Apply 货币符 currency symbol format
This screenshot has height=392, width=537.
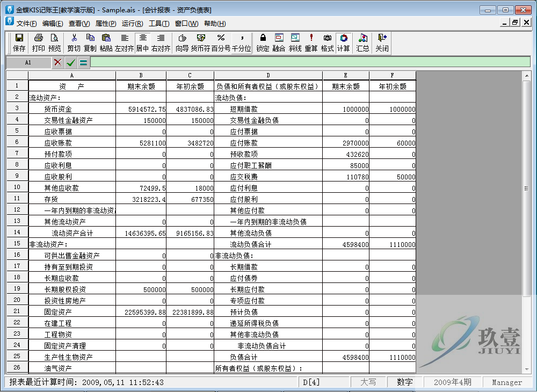[x=200, y=43]
